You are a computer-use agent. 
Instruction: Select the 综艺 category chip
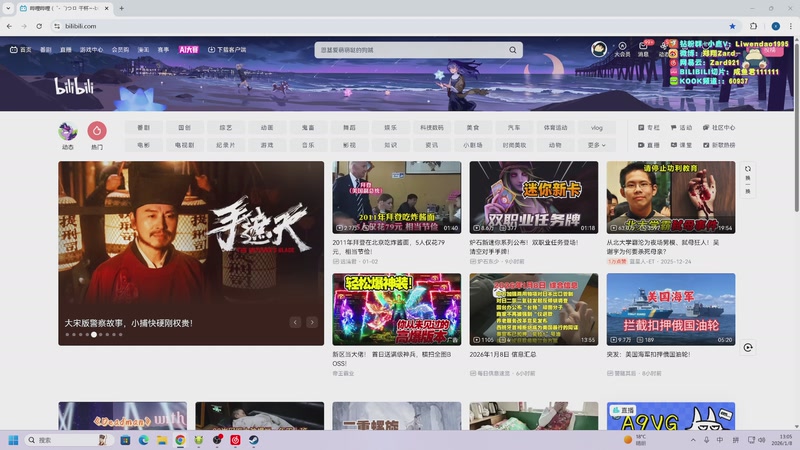pos(226,128)
